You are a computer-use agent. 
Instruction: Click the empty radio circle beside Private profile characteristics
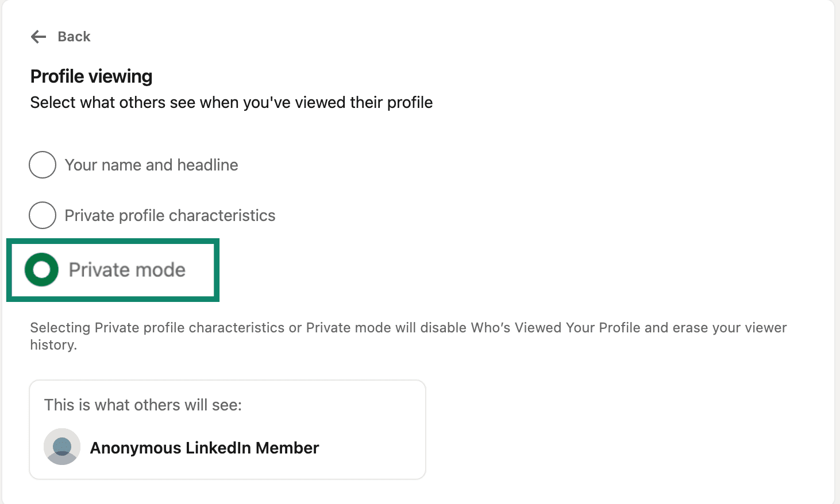[42, 215]
